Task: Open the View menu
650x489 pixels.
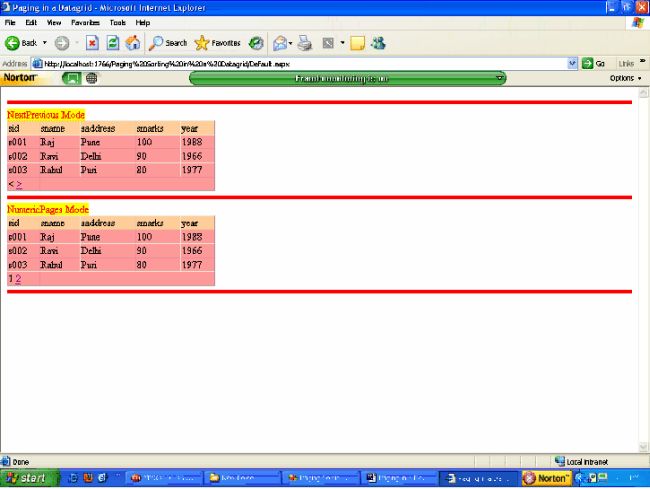Action: point(54,23)
